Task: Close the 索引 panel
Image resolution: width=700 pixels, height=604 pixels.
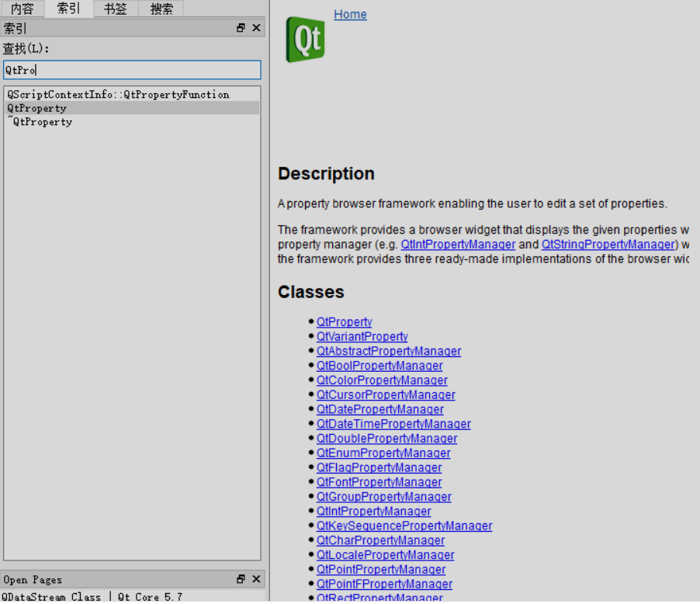Action: coord(256,28)
